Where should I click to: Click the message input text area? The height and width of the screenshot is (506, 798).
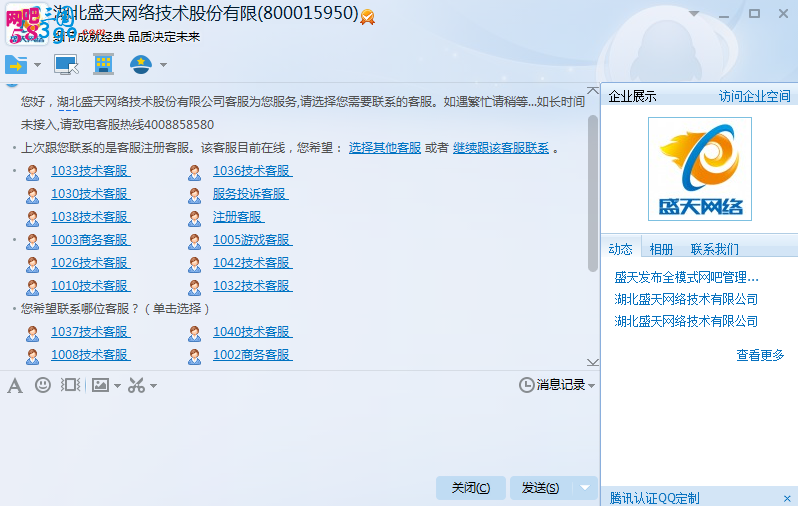pyautogui.click(x=299, y=435)
